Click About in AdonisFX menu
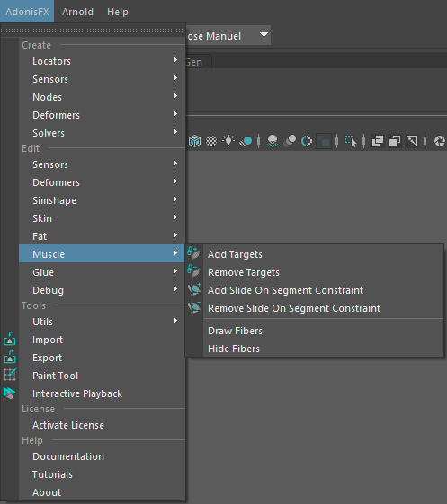The height and width of the screenshot is (504, 447). point(102,492)
